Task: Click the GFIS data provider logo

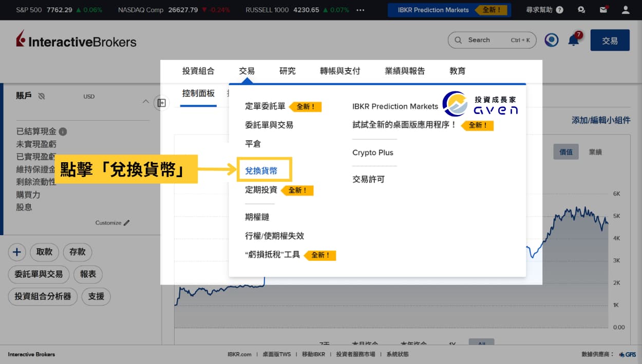Action: pyautogui.click(x=627, y=354)
